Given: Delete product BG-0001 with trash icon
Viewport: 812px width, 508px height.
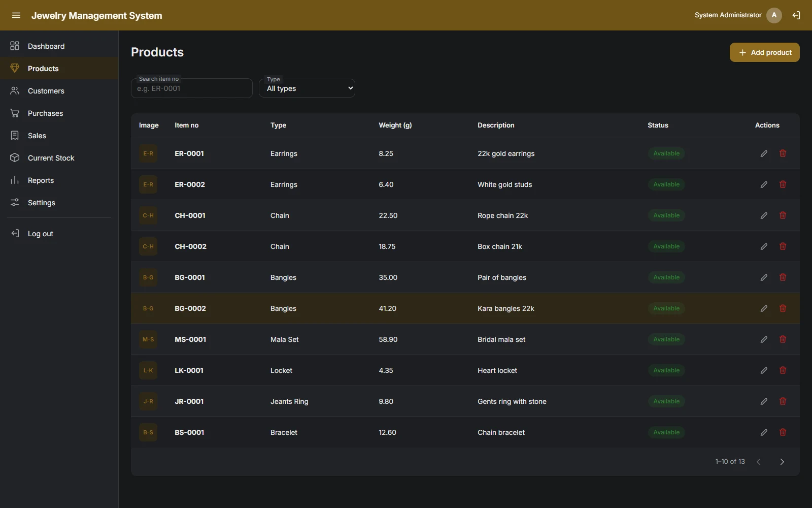Looking at the screenshot, I should click(783, 277).
